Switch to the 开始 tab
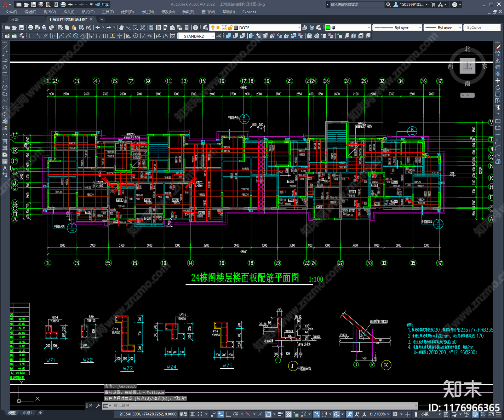Screen dimensions: 504x420 tap(15, 20)
